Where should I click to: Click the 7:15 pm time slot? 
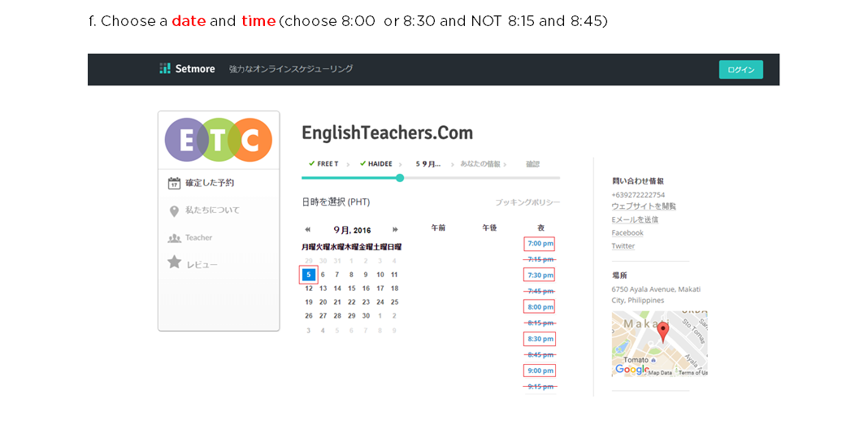[540, 259]
